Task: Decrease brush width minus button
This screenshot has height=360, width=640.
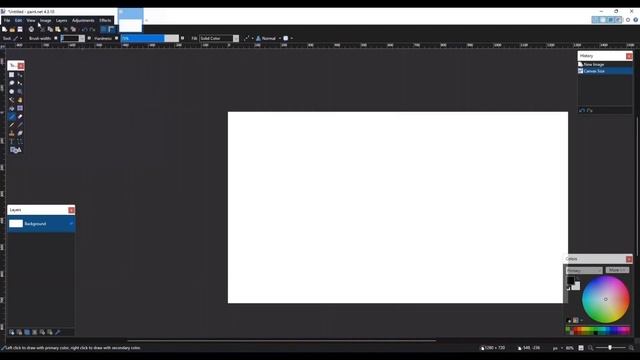Action: 56,38
